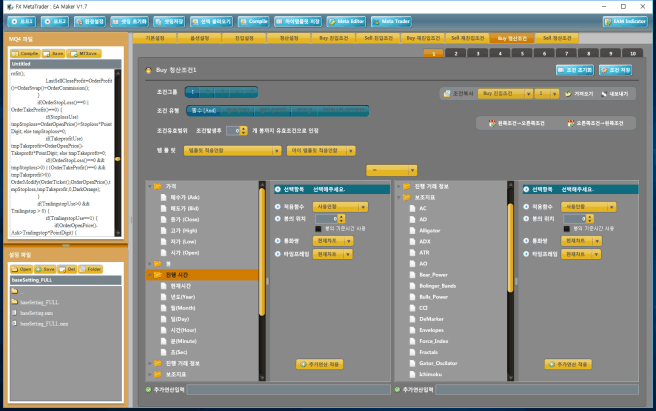Viewport: 656px width, 411px height.
Task: Toggle right panel 봉의 기준시간 사용 checkbox
Action: tap(565, 228)
